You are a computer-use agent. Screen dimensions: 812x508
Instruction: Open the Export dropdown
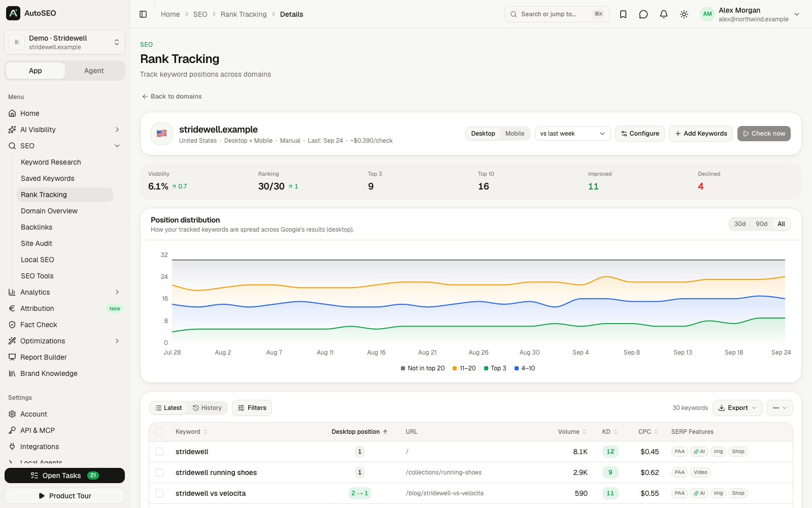[x=737, y=408]
